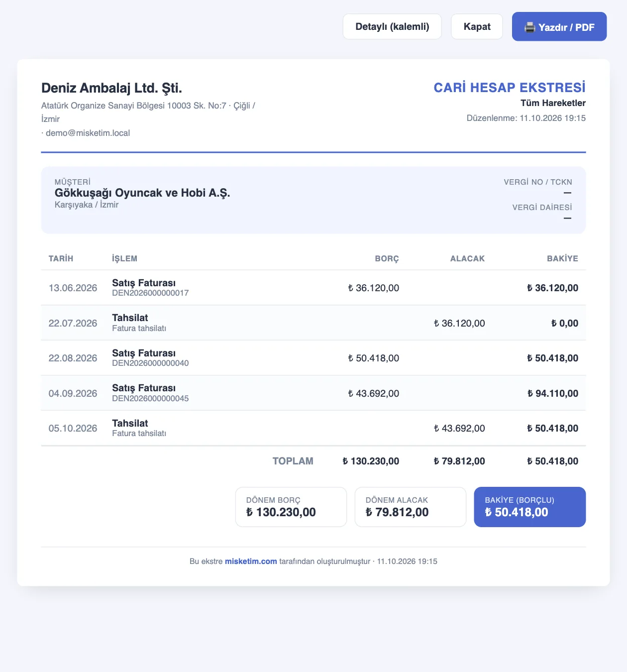Print using the Yazdır / PDF button

pyautogui.click(x=559, y=26)
